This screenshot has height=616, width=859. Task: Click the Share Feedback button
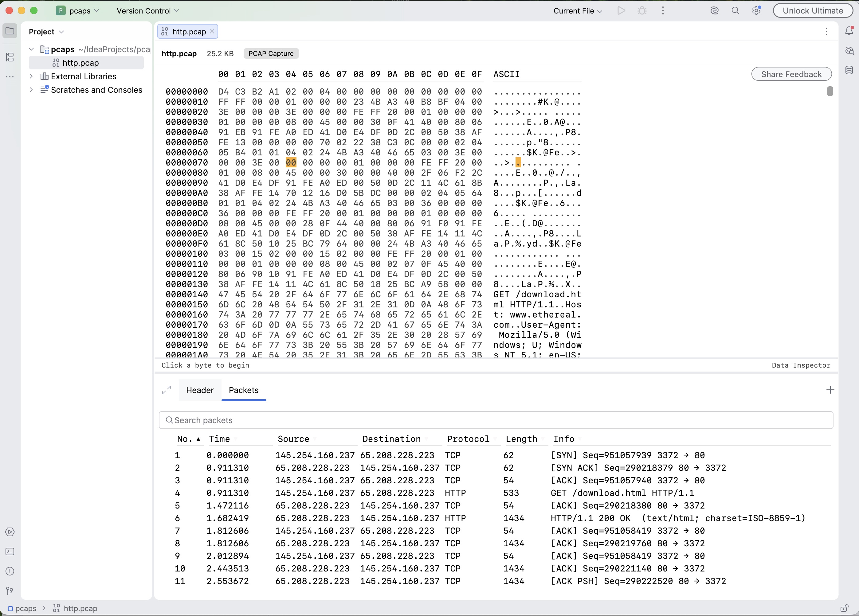pyautogui.click(x=792, y=74)
